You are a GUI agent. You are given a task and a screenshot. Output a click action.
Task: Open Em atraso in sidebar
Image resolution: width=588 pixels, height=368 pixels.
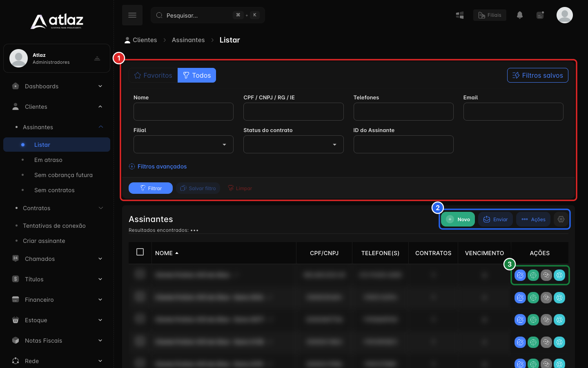[48, 160]
